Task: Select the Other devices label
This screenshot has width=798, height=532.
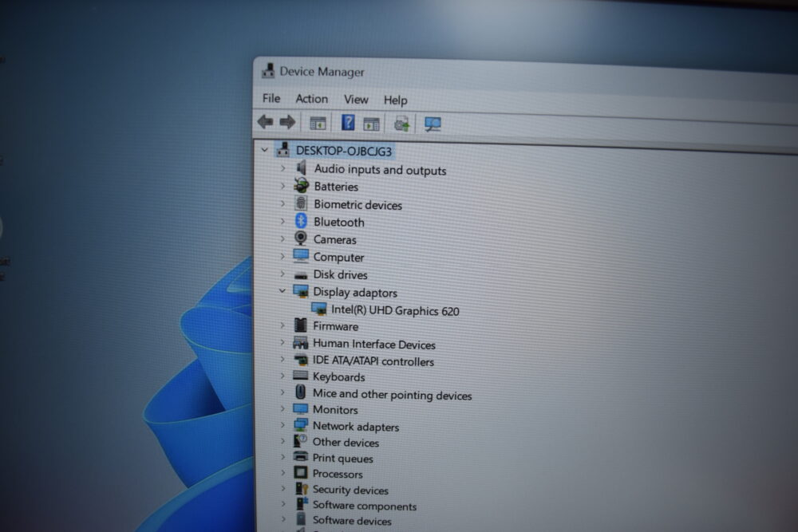Action: (346, 443)
